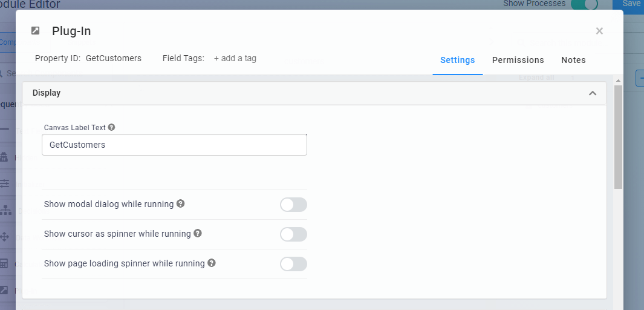
Task: Open the Permissions tab
Action: (518, 60)
